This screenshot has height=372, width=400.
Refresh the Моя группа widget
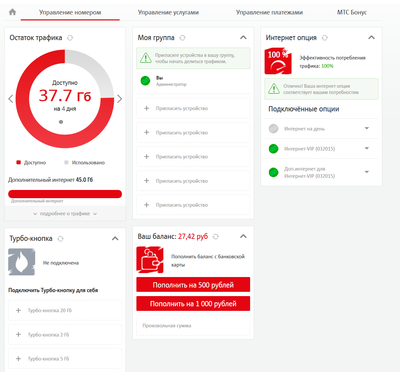(182, 38)
